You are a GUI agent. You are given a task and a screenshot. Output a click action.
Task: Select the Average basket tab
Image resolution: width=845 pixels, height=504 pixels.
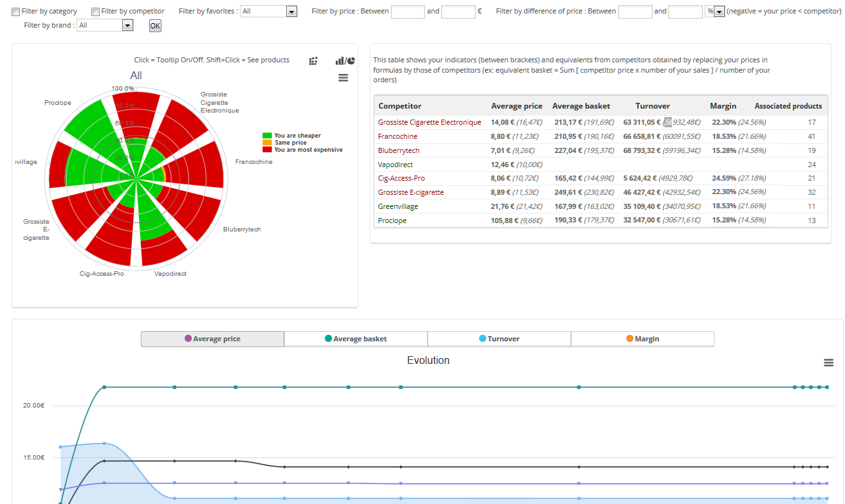[356, 339]
